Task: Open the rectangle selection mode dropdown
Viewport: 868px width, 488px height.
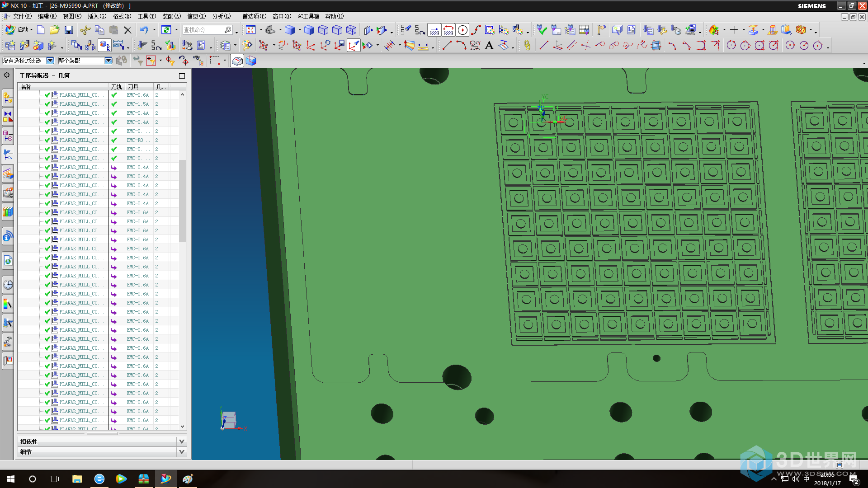Action: coord(225,61)
